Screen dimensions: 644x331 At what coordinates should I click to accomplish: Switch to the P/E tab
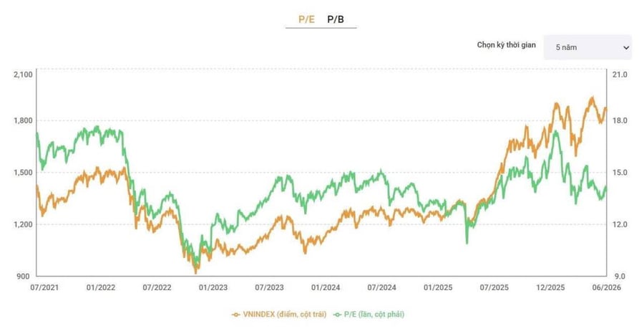306,19
